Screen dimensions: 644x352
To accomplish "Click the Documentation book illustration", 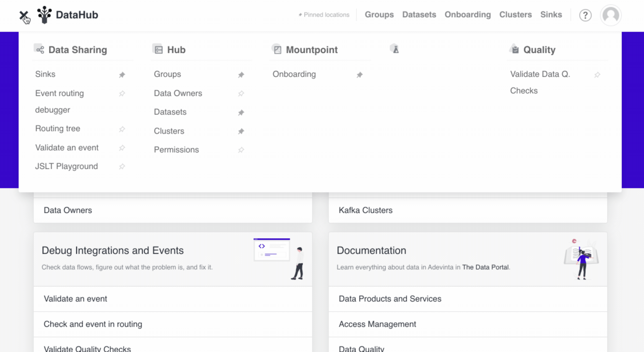I will click(581, 259).
